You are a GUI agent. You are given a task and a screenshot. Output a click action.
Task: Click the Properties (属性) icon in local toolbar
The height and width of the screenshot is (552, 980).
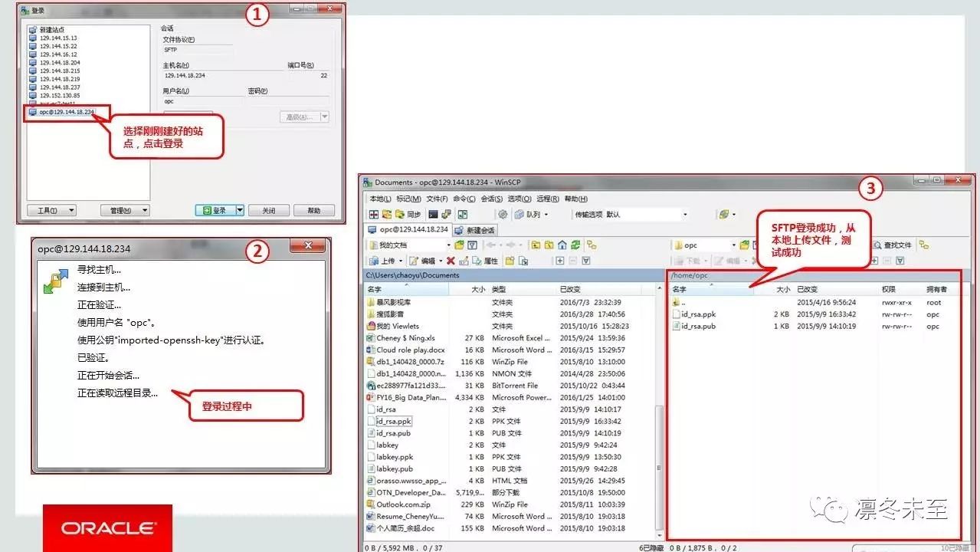[x=485, y=261]
